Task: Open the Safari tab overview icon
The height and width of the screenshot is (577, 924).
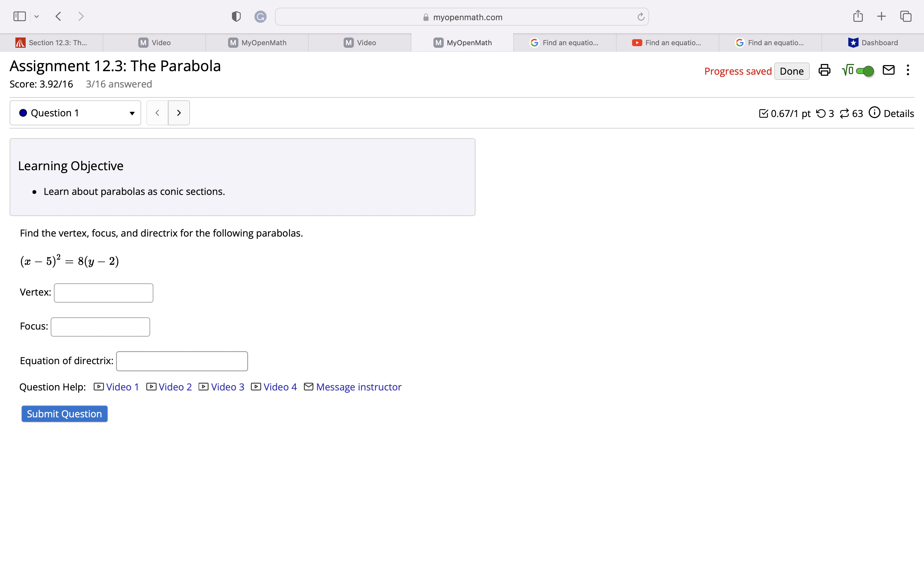Action: point(906,16)
